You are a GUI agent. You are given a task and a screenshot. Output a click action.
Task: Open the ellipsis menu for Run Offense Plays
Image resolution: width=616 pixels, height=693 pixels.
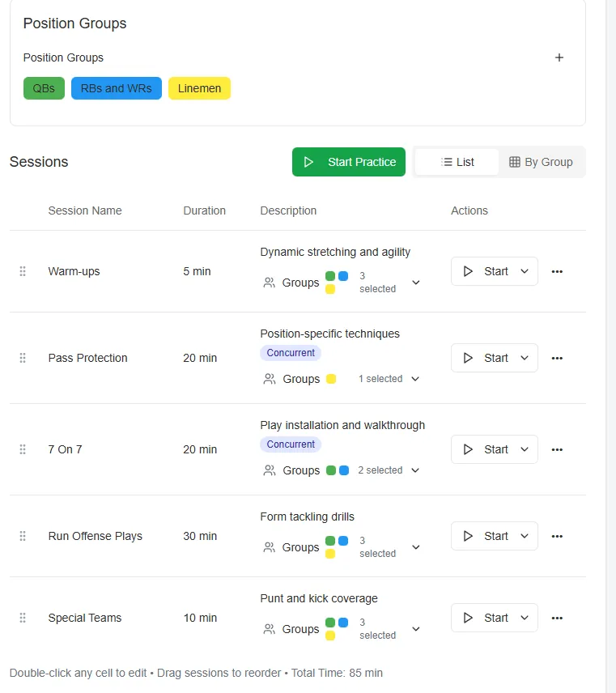pyautogui.click(x=557, y=535)
